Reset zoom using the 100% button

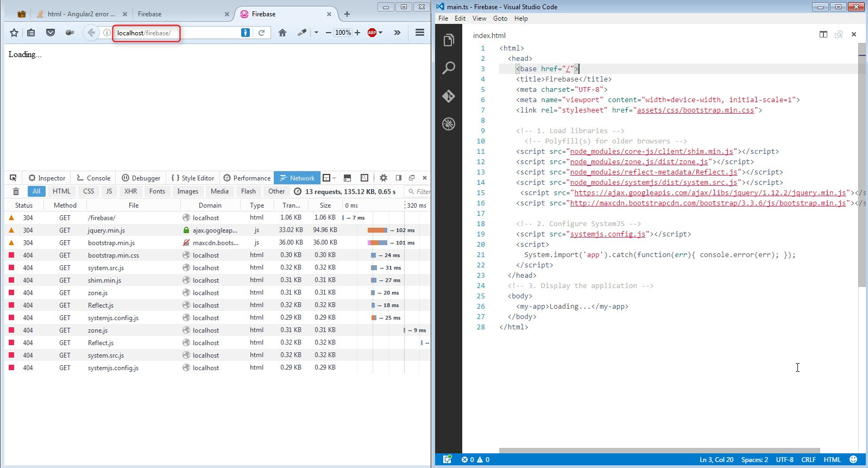pyautogui.click(x=343, y=33)
